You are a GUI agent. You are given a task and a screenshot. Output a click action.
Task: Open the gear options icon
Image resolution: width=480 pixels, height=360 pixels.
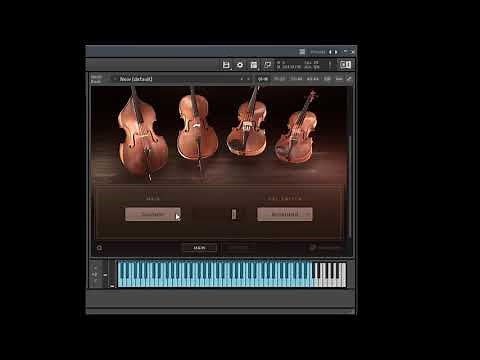(x=240, y=65)
